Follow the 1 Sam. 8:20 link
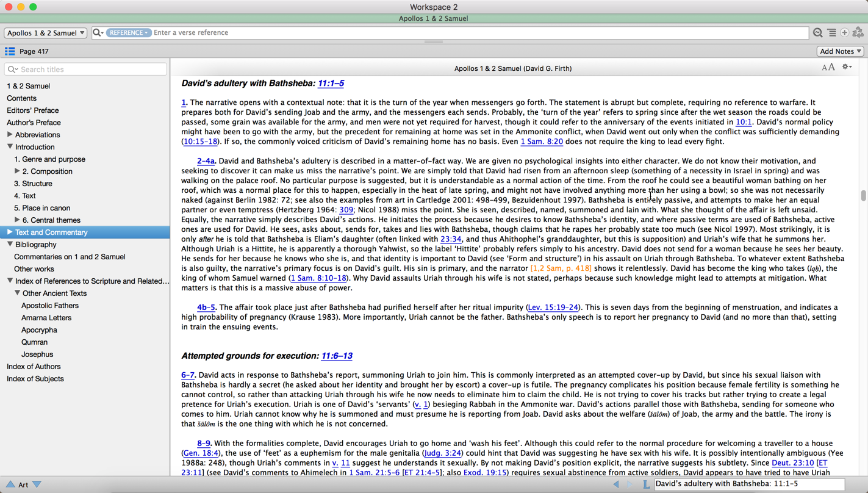Image resolution: width=868 pixels, height=493 pixels. (x=542, y=142)
